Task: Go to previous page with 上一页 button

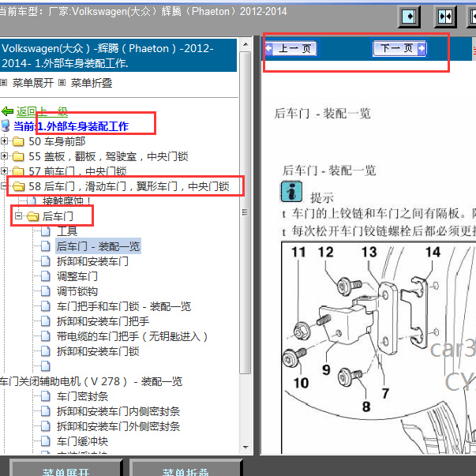Action: click(x=291, y=48)
